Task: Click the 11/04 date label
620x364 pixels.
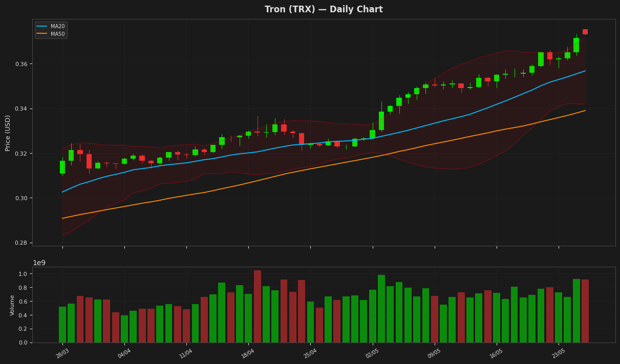Action: (187, 353)
